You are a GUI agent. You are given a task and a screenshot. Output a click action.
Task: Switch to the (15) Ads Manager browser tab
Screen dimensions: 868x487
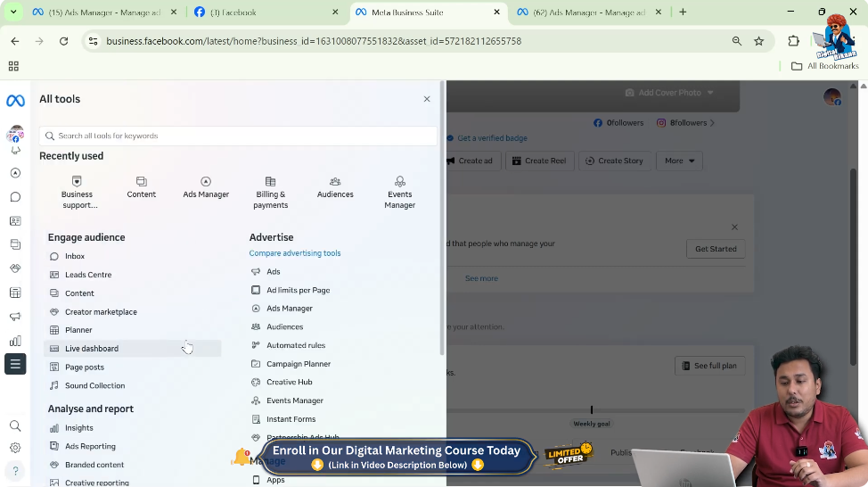(104, 12)
